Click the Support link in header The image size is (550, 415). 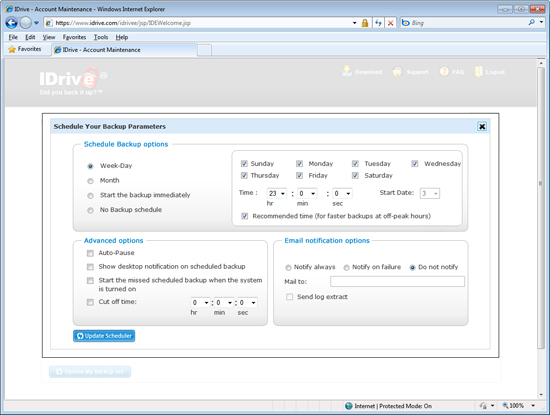(410, 72)
